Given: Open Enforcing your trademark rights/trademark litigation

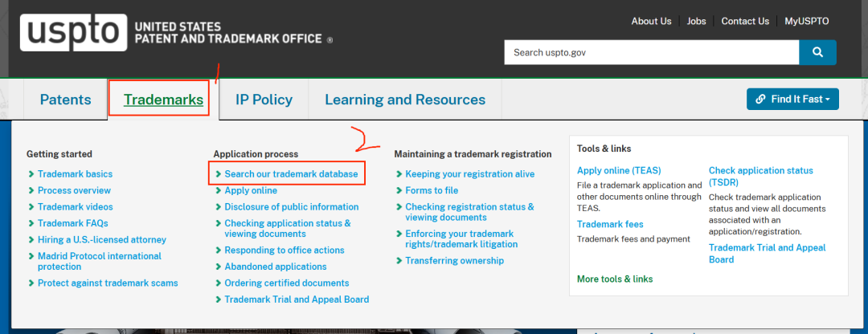Looking at the screenshot, I should tap(461, 239).
